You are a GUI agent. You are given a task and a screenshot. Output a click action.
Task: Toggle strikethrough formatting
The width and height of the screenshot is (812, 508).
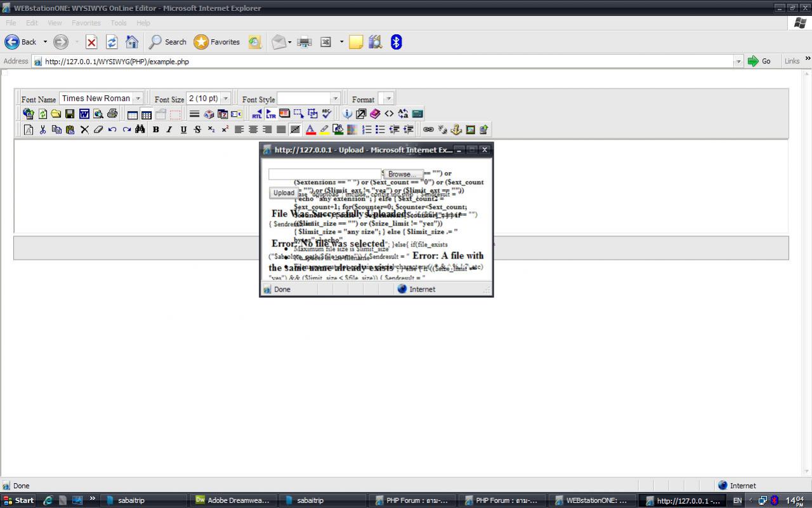pyautogui.click(x=197, y=130)
